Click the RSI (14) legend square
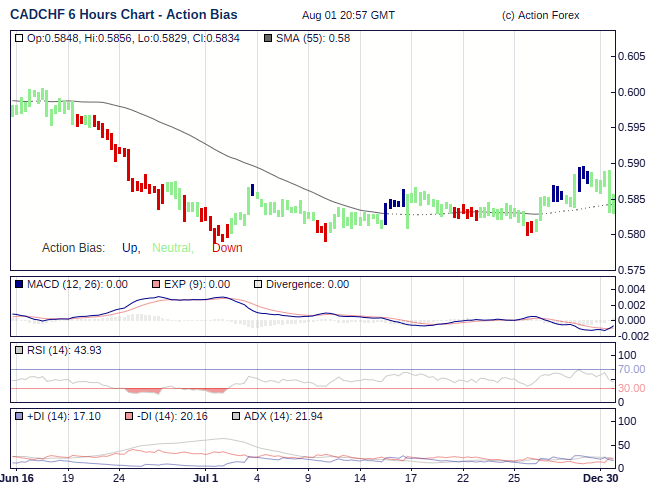The height and width of the screenshot is (489, 650). 19,350
